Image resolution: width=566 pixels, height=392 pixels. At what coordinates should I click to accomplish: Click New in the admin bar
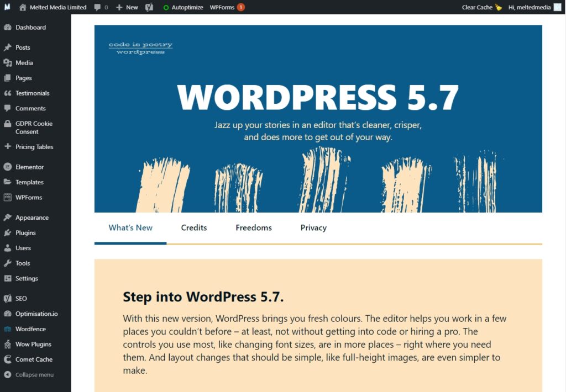click(132, 7)
